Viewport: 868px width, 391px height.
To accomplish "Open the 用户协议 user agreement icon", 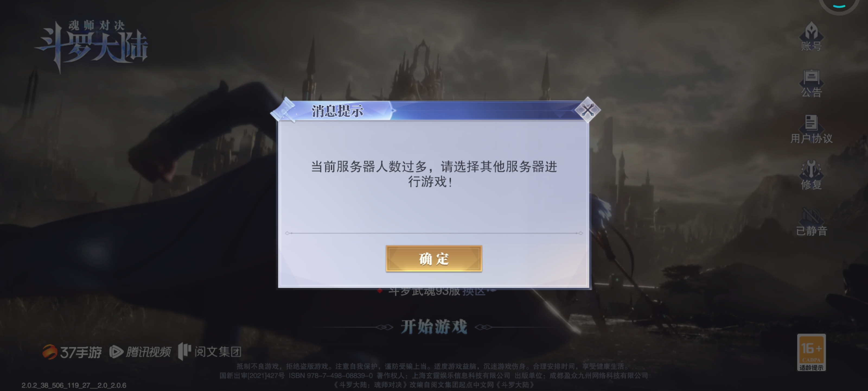I will pyautogui.click(x=811, y=129).
